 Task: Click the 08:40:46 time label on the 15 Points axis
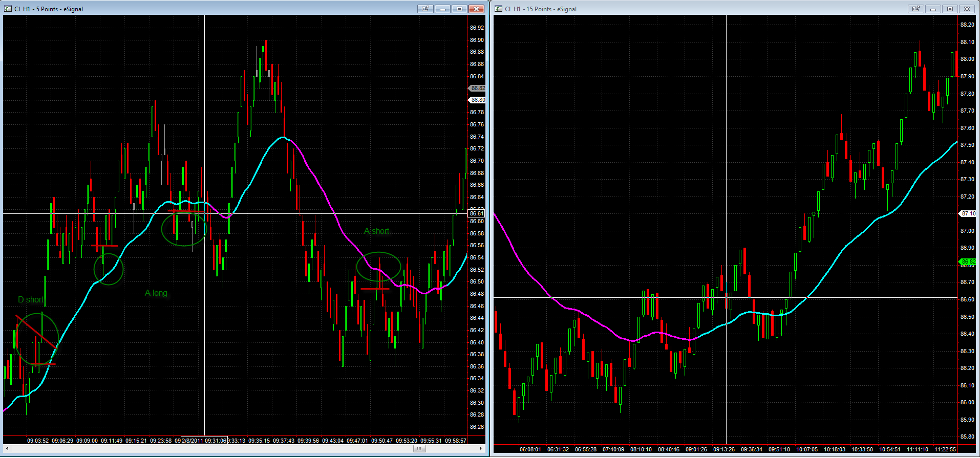click(669, 449)
